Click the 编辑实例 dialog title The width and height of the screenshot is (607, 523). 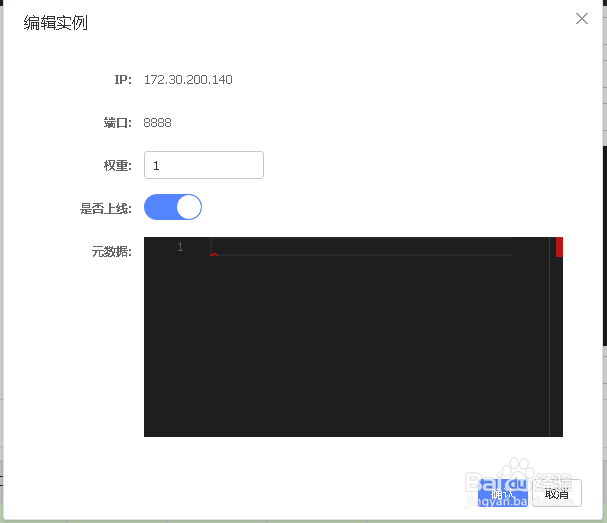tap(56, 23)
